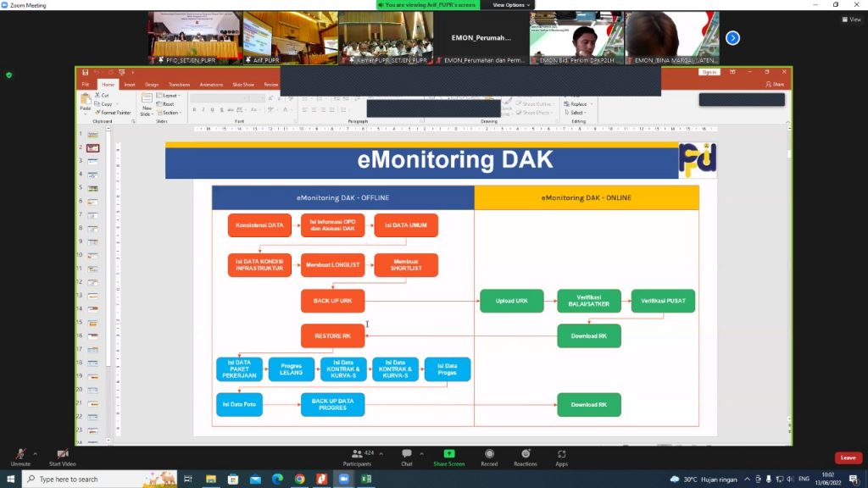Open the Reactions menu
This screenshot has width=868, height=488.
pyautogui.click(x=525, y=455)
